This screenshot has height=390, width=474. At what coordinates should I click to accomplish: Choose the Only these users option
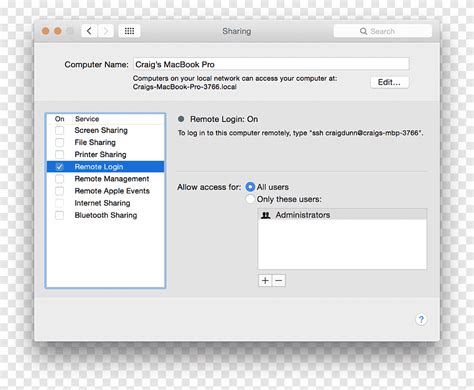point(250,199)
